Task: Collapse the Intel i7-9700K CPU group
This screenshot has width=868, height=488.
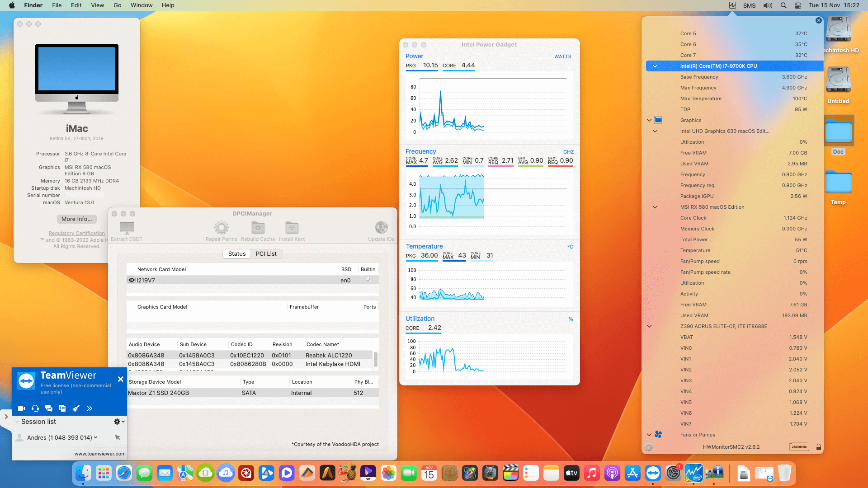Action: (655, 66)
